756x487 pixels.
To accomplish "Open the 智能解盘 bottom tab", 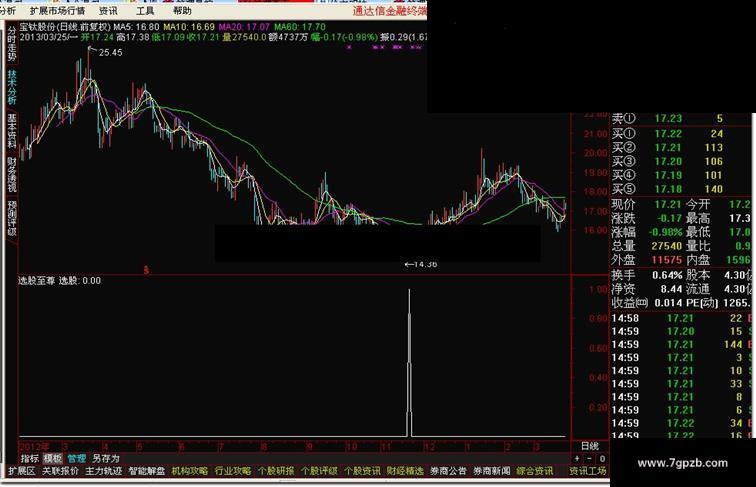I will point(147,471).
